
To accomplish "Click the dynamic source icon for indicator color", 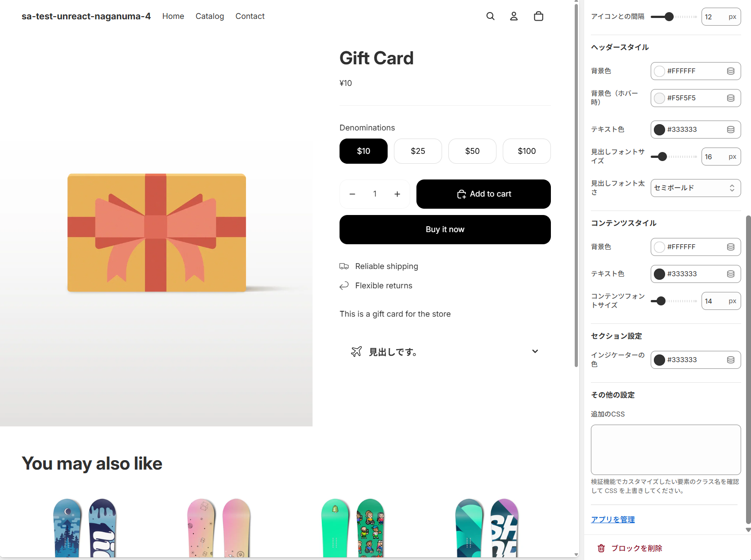I will tap(731, 360).
